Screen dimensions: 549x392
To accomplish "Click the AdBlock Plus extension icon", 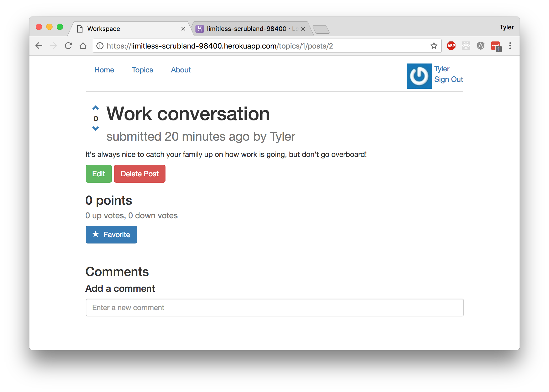I will pos(451,46).
